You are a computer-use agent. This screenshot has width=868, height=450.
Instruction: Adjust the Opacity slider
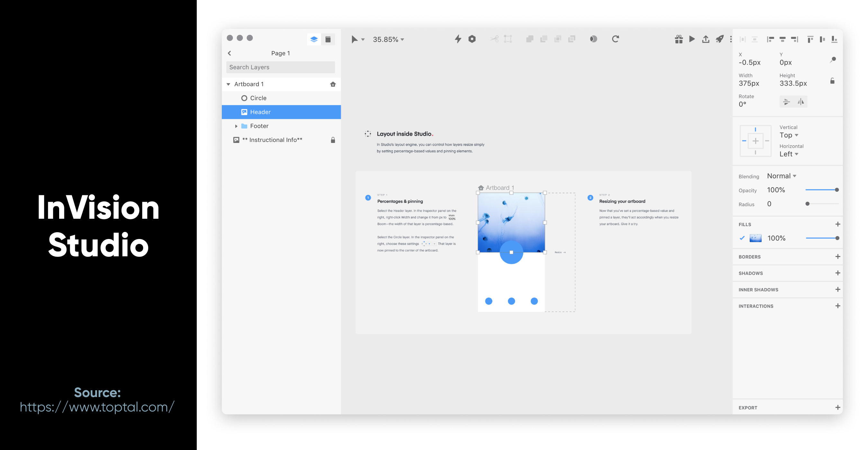(x=821, y=190)
